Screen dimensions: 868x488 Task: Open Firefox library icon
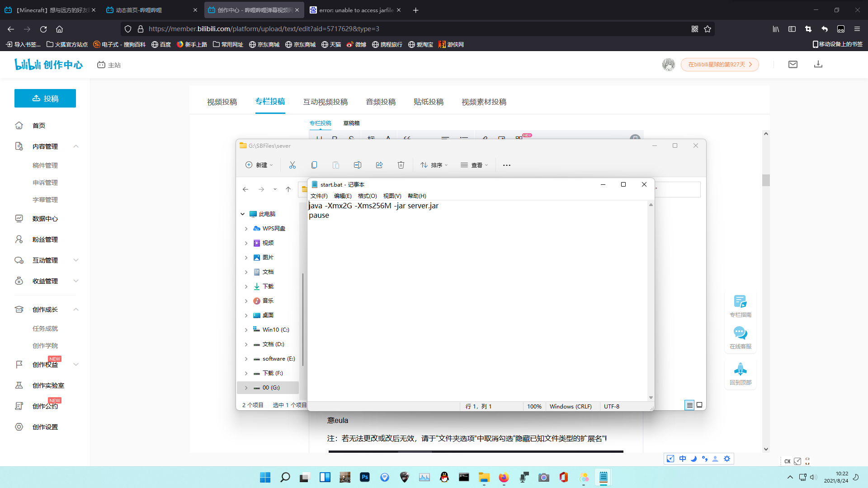[776, 29]
